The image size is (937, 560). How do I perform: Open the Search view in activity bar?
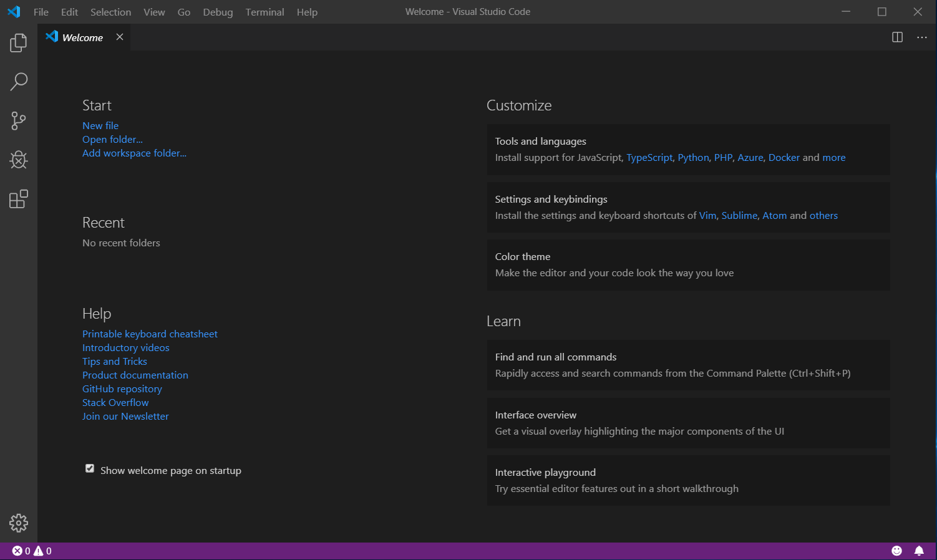pyautogui.click(x=19, y=82)
